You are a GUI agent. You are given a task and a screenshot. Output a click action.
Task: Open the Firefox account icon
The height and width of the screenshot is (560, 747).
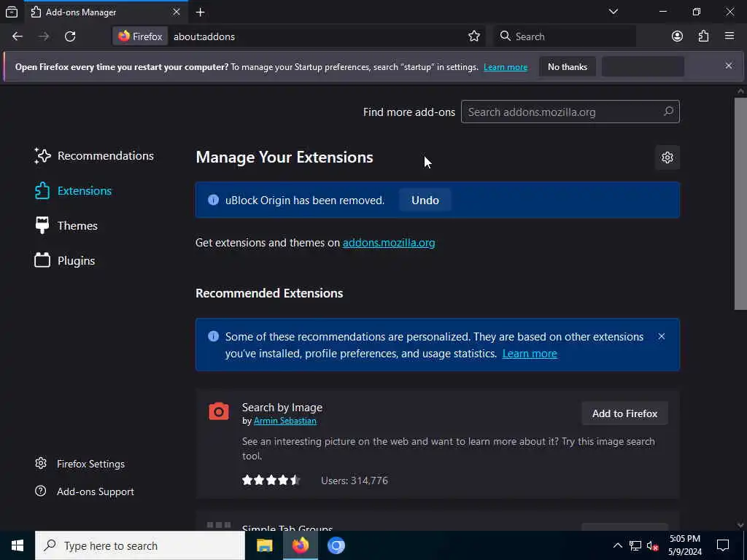tap(677, 36)
